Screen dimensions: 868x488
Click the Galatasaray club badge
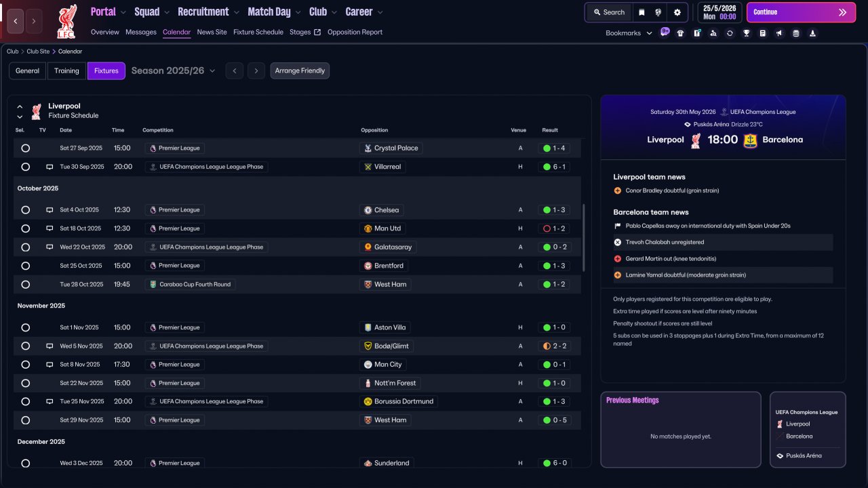tap(368, 247)
